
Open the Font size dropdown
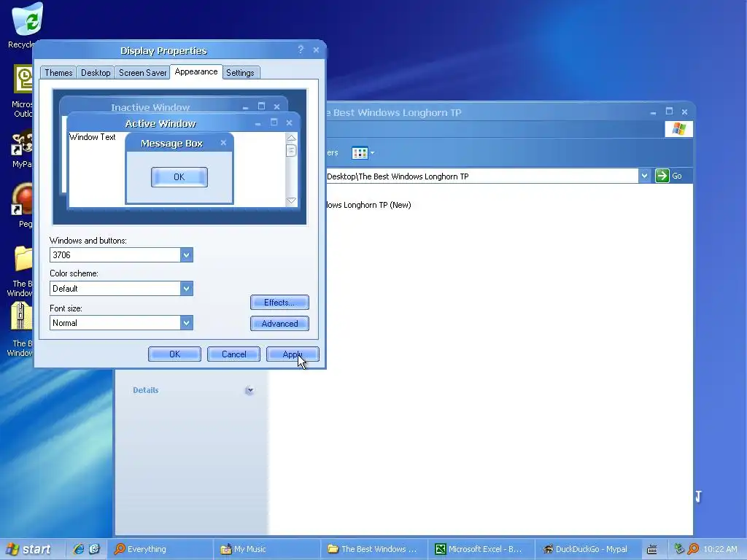pyautogui.click(x=186, y=322)
